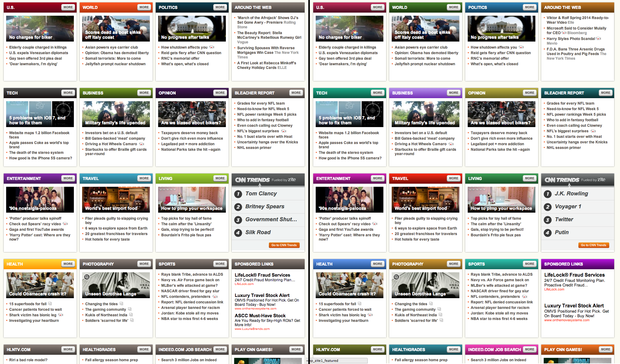Click video icon after 'Microsoft Said to Consider Mulally for CEO'
Image resolution: width=620 pixels, height=364 pixels.
click(x=564, y=33)
